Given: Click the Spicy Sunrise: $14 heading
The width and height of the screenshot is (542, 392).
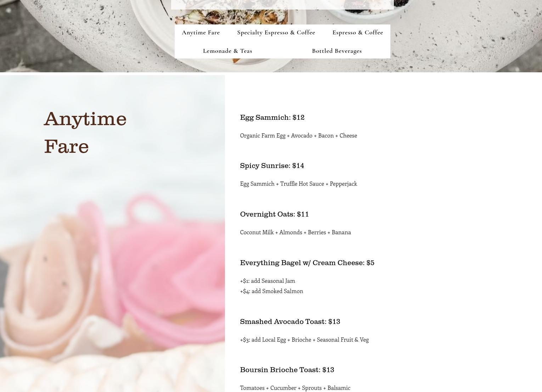Looking at the screenshot, I should coord(272,166).
